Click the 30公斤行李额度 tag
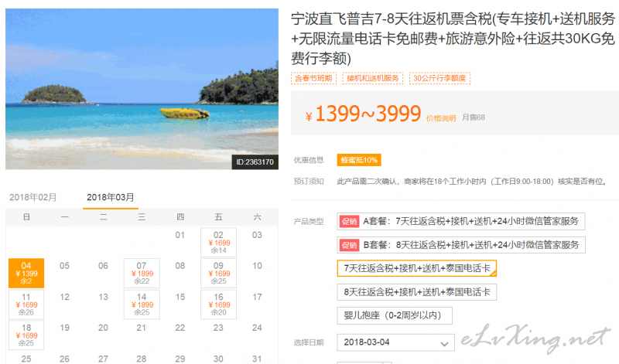This screenshot has width=619, height=364. 439,78
